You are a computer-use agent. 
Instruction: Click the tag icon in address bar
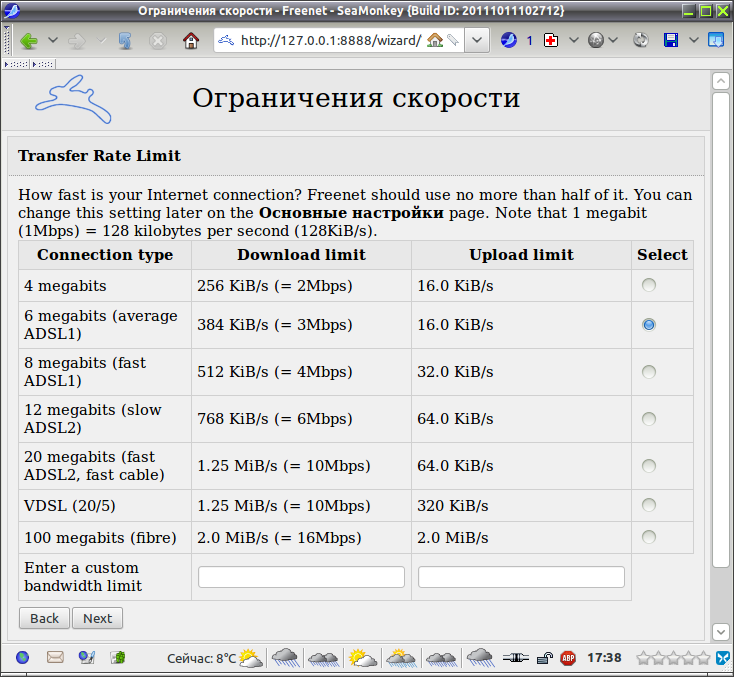pyautogui.click(x=453, y=40)
